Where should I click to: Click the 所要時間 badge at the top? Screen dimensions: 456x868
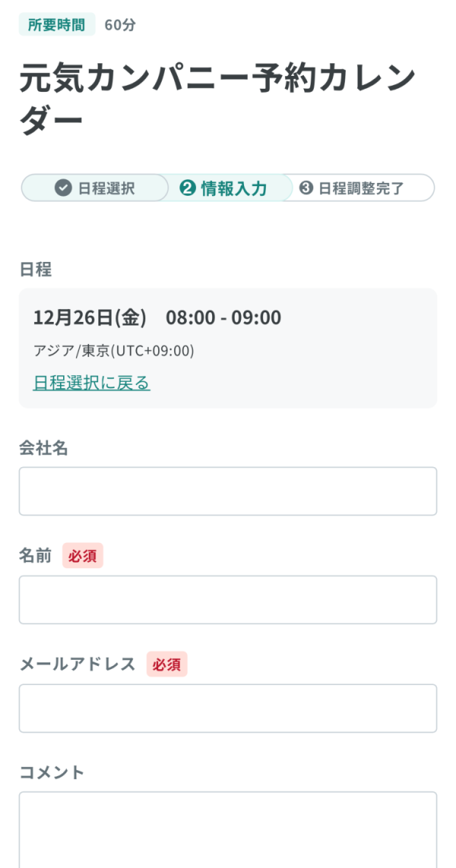(57, 24)
